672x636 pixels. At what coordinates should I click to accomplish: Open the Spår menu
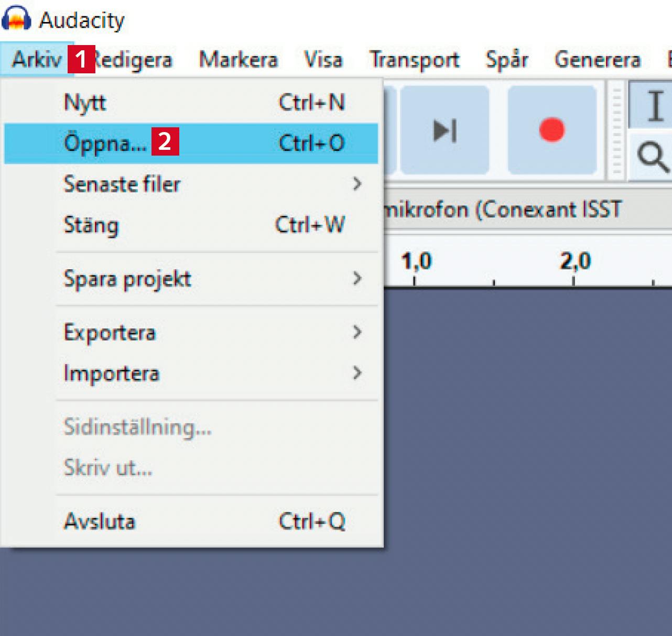pyautogui.click(x=506, y=60)
